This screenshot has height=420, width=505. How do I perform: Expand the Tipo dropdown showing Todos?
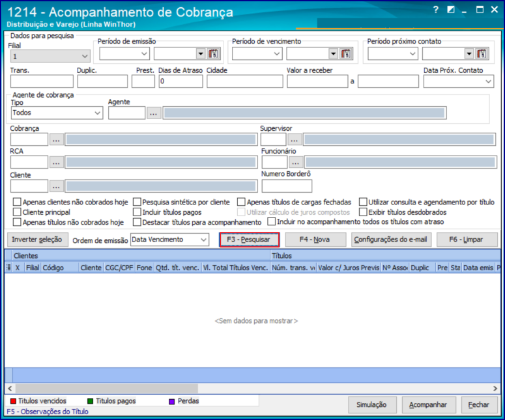(97, 113)
